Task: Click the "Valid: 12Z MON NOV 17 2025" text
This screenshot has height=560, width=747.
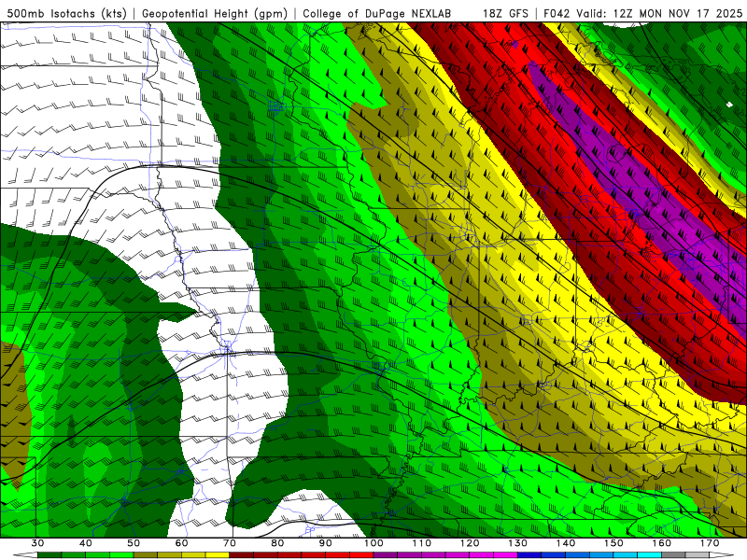Action: pyautogui.click(x=659, y=13)
